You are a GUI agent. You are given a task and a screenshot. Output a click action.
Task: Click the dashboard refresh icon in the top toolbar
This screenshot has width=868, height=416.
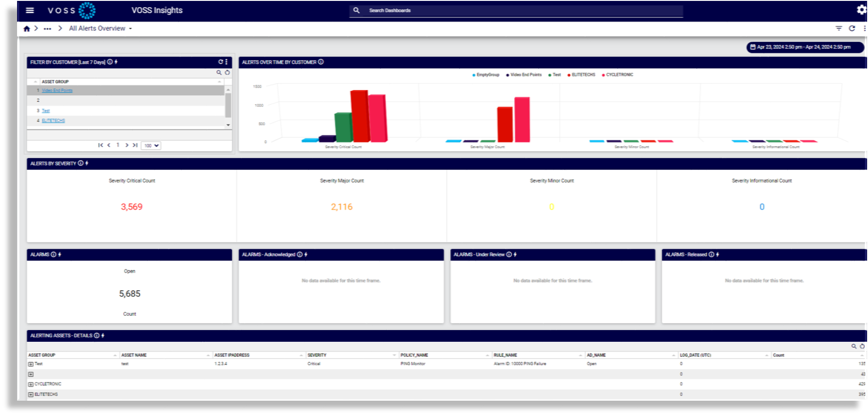[x=852, y=28]
